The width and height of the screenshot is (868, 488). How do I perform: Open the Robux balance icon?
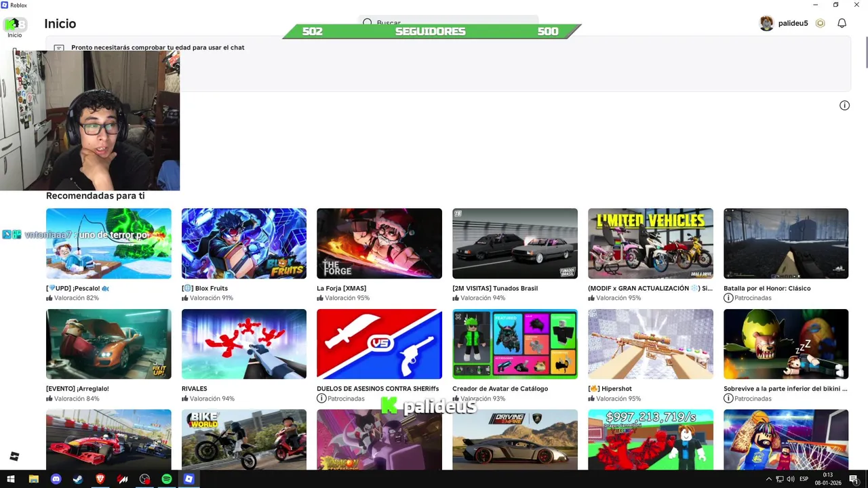820,23
